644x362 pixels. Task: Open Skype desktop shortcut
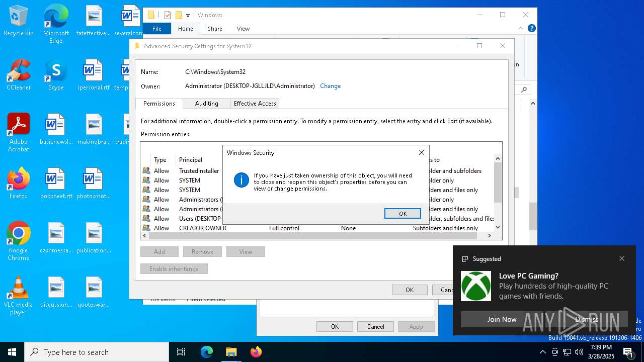[56, 74]
